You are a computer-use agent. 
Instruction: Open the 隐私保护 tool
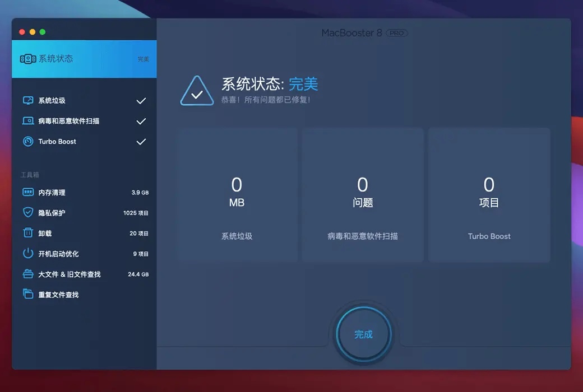[84, 213]
